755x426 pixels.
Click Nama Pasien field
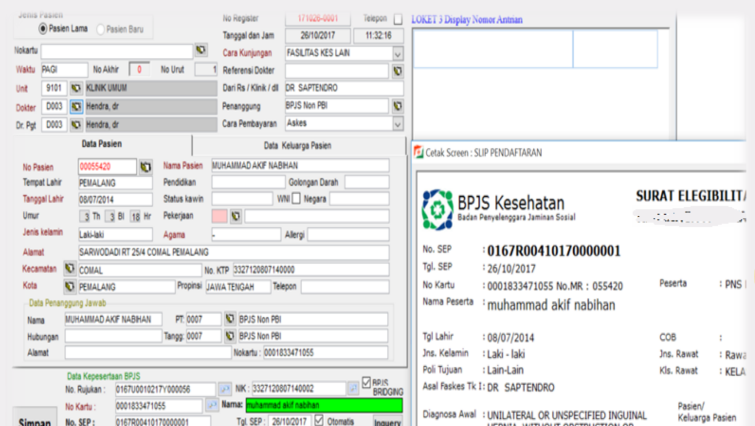(300, 166)
